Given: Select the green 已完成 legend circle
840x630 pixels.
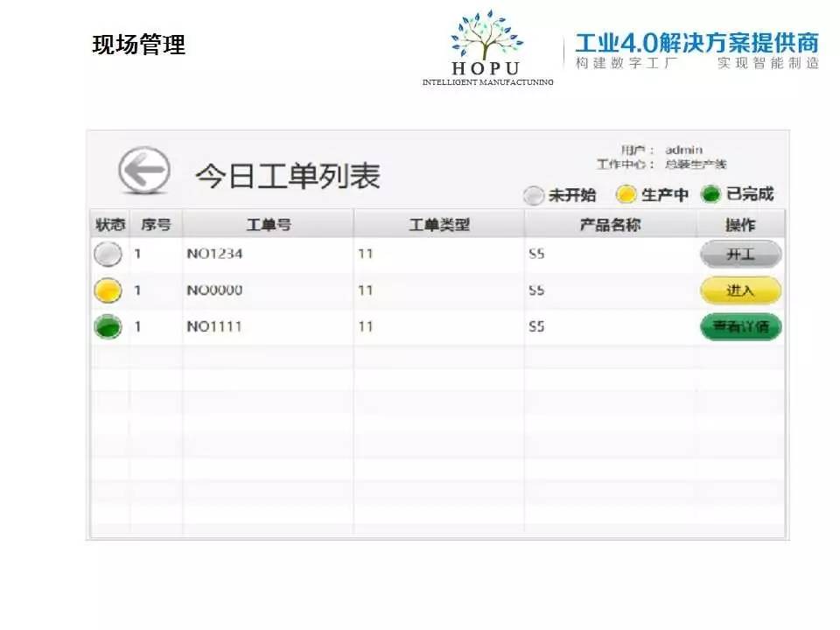Looking at the screenshot, I should coord(712,195).
